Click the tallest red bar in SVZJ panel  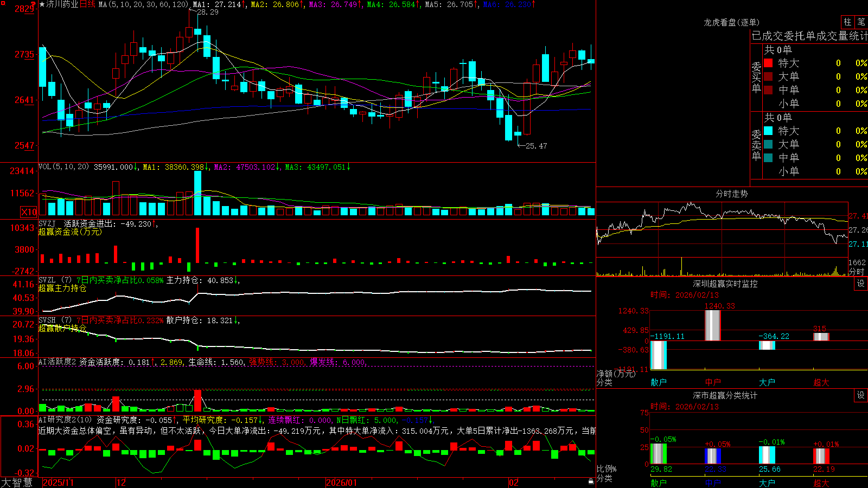point(197,245)
